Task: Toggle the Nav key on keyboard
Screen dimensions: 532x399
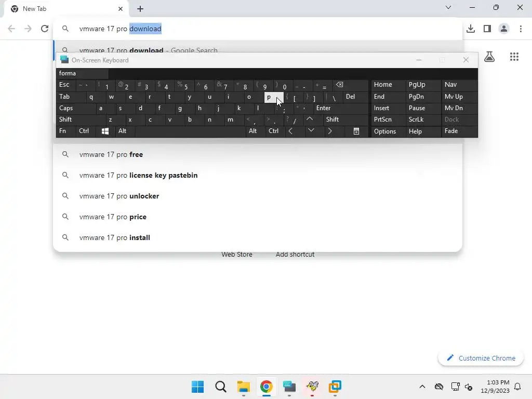Action: (x=459, y=85)
